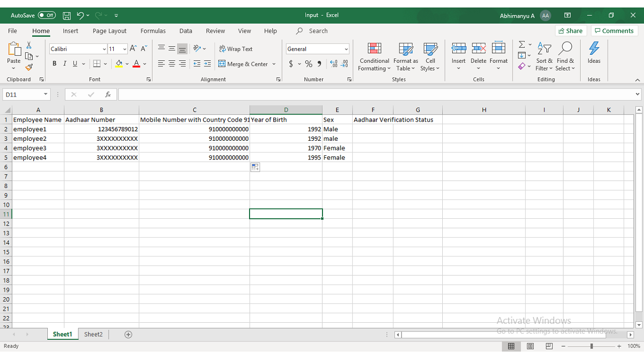Open the Comments button
This screenshot has width=644, height=362.
(x=614, y=31)
